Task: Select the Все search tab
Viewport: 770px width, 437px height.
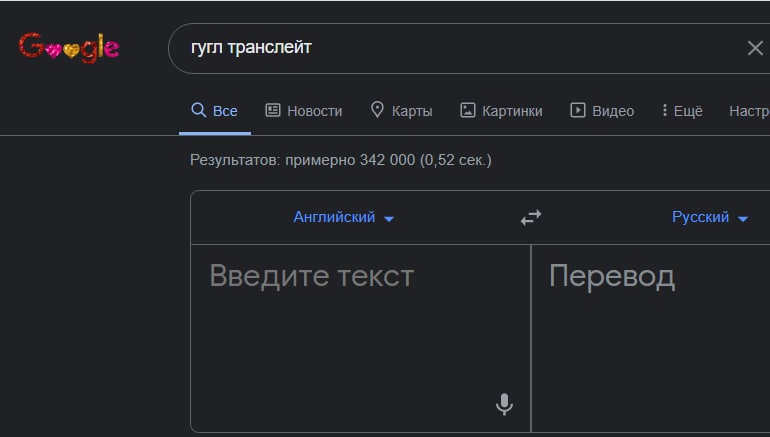Action: click(x=215, y=111)
